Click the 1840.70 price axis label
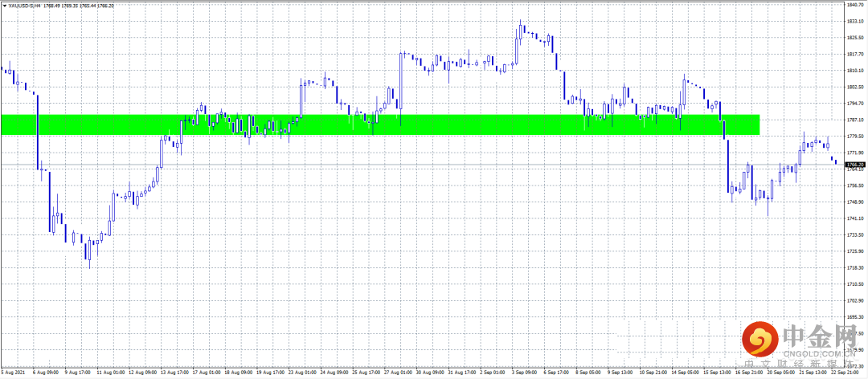868x379 pixels. 856,5
